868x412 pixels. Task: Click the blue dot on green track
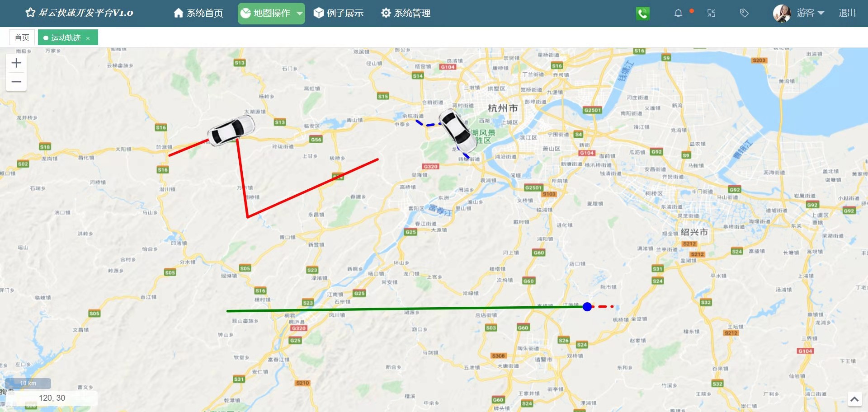(x=587, y=307)
